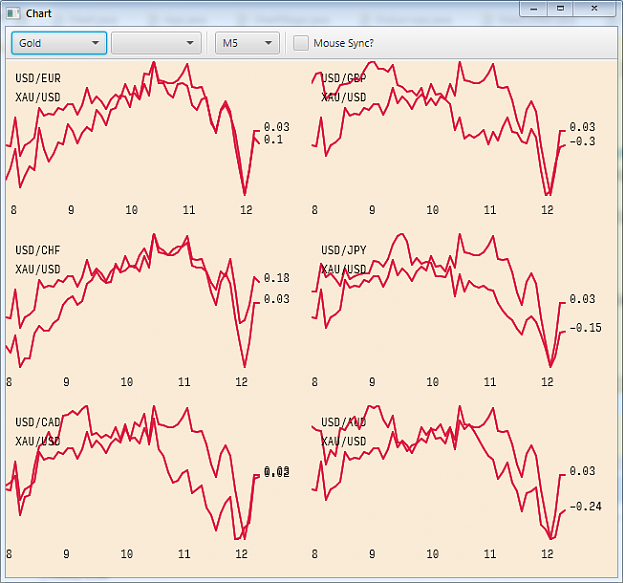Screen dimensions: 625x583
Task: Click the -0.24 value in USD/AUD chart
Action: point(585,506)
